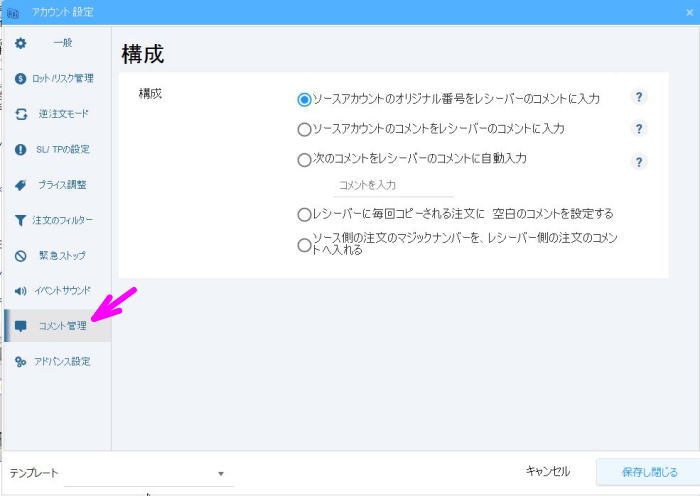Click the price tag icon for プライス調整

21,185
